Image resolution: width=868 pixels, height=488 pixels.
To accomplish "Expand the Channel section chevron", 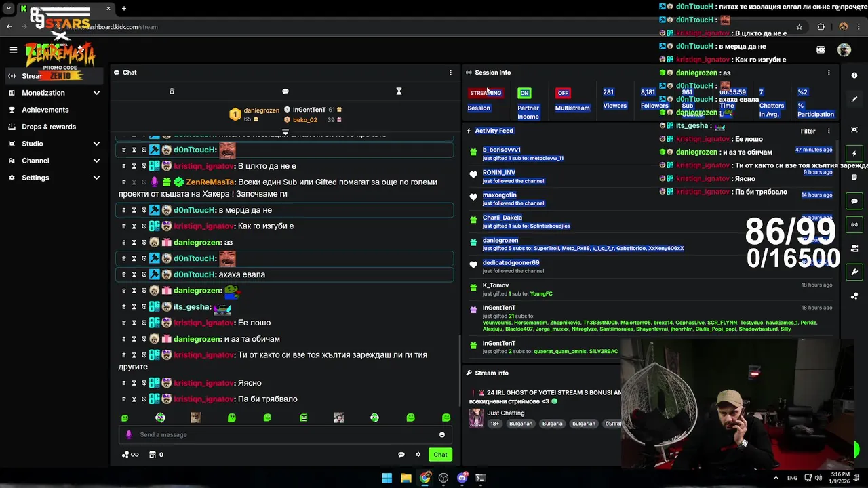I will point(96,161).
